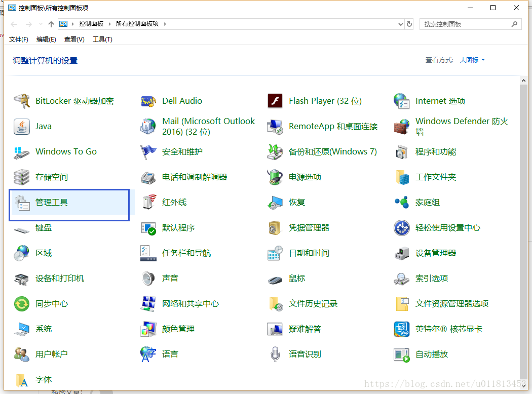Open the 同步中心 green sync icon
Screen dimensions: 532x394
click(22, 304)
